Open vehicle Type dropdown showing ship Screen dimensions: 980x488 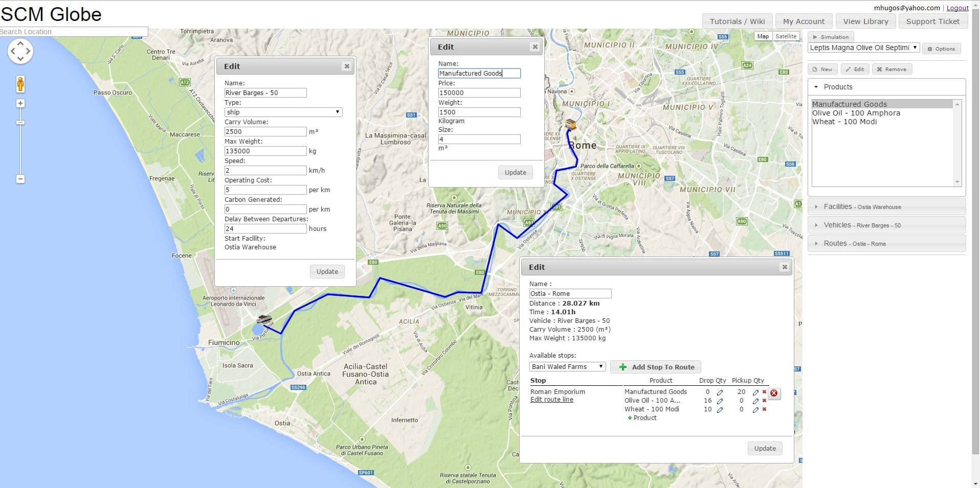(283, 112)
